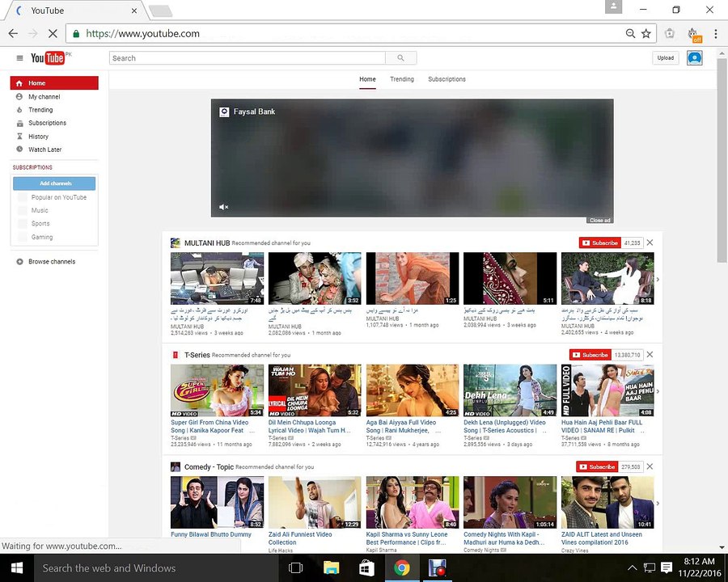Select the Home top tab
The width and height of the screenshot is (728, 582).
click(x=367, y=79)
